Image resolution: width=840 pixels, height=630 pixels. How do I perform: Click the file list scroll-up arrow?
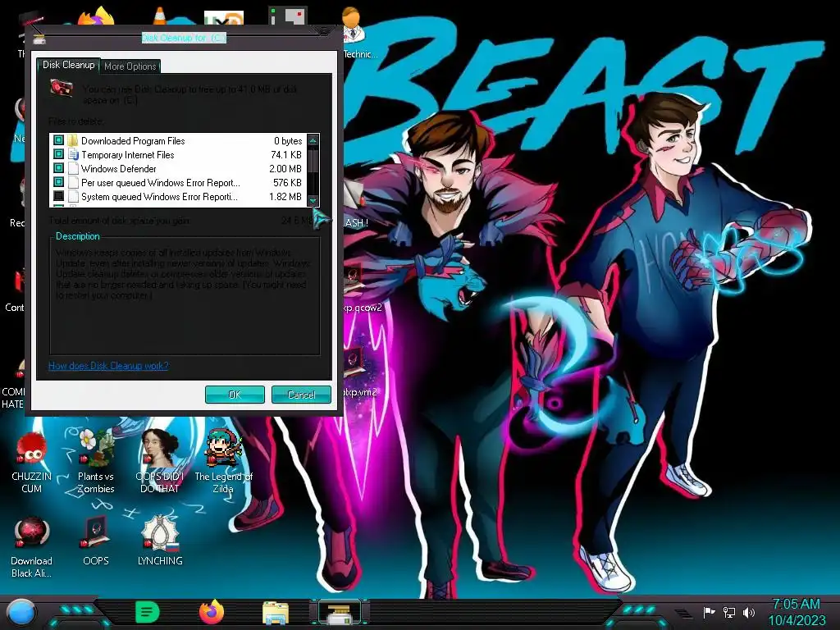313,140
